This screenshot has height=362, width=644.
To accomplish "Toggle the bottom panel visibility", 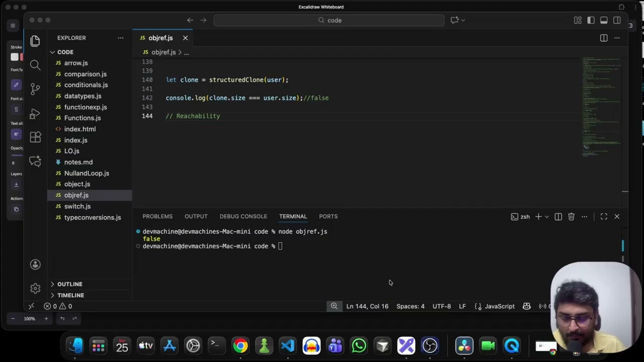I will tap(604, 20).
